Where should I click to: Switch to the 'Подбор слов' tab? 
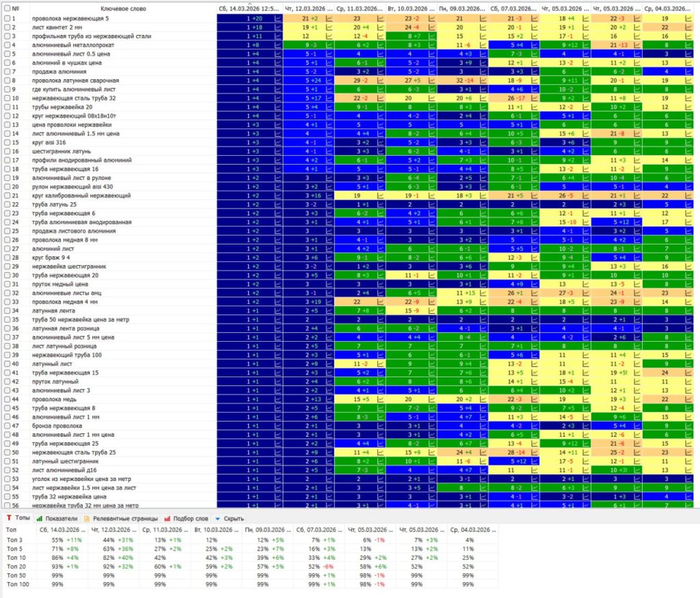tap(186, 519)
